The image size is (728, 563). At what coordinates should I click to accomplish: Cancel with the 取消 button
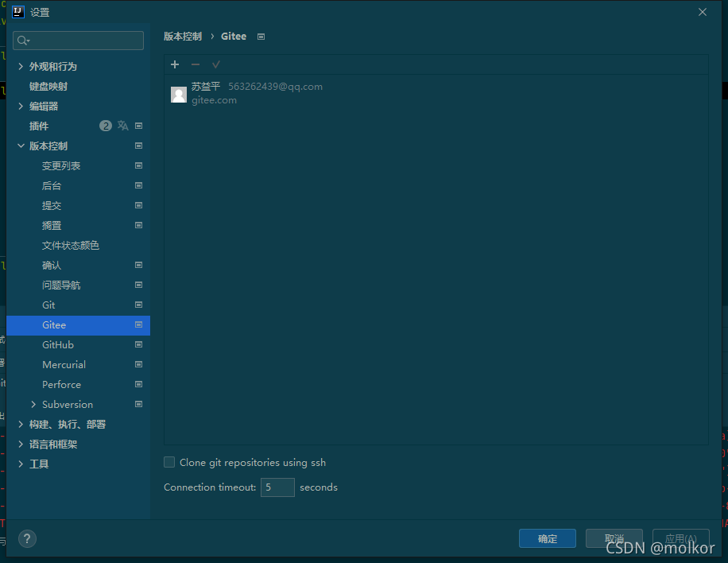click(614, 539)
